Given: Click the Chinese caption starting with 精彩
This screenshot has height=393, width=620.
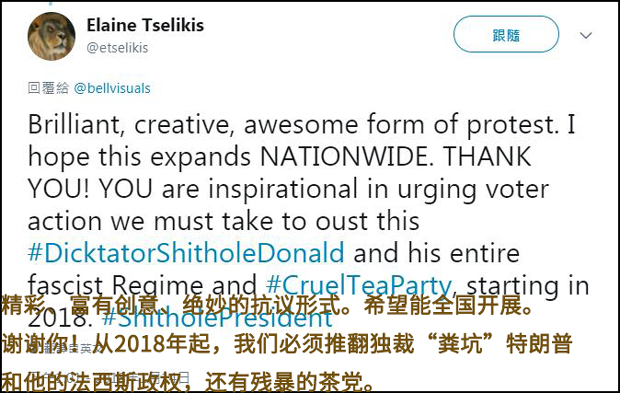Looking at the screenshot, I should 268,305.
